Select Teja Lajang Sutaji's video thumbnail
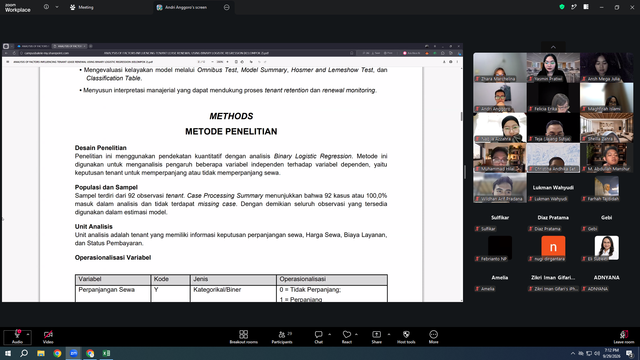Image resolution: width=640 pixels, height=360 pixels. click(553, 127)
